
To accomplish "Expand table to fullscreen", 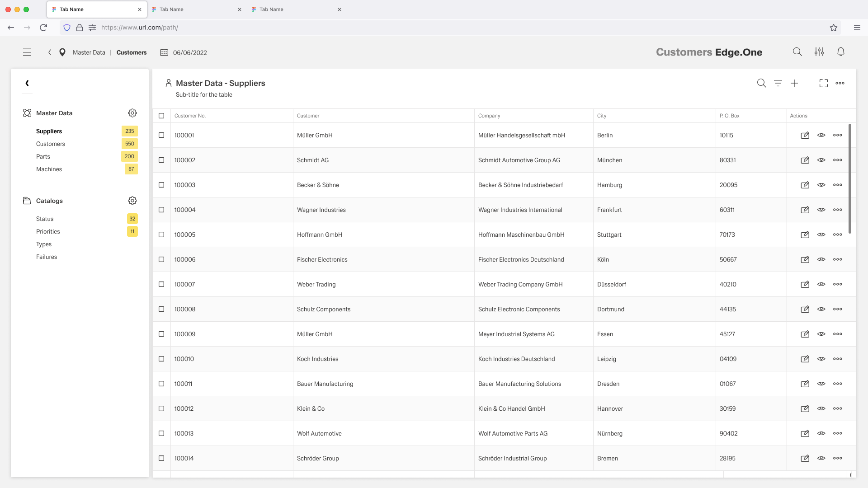I will tap(824, 83).
